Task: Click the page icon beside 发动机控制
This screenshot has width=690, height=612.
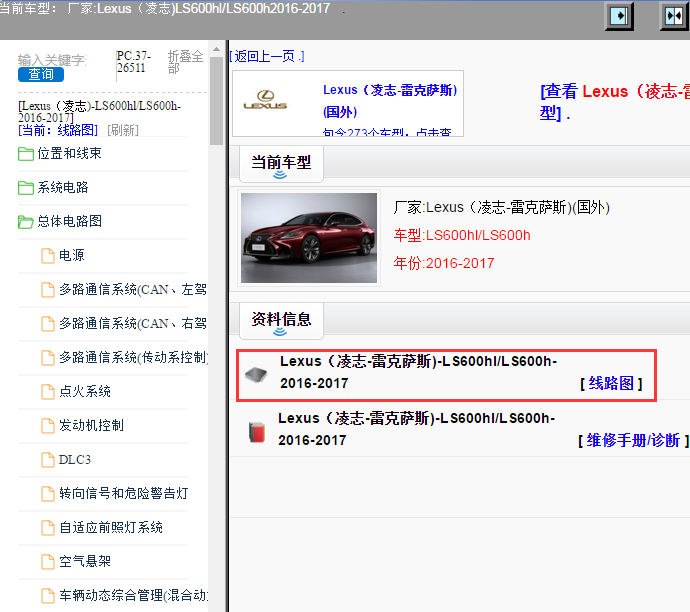Action: [48, 425]
